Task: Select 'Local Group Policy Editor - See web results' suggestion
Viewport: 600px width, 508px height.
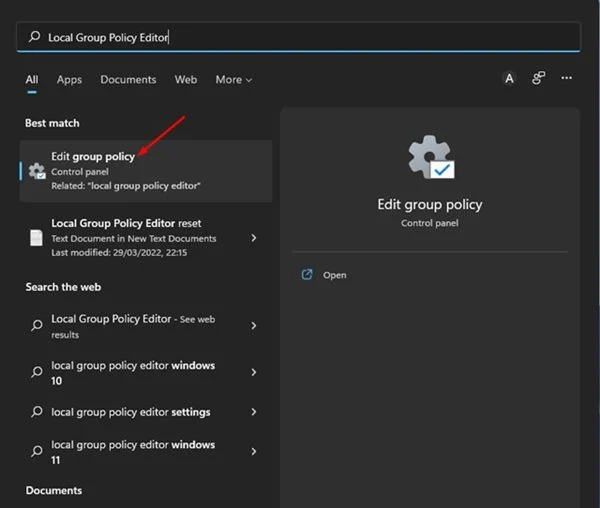Action: (x=146, y=326)
